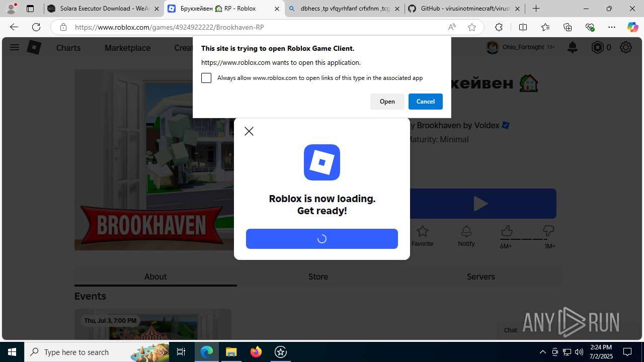Show hidden system tray icons

point(542,352)
